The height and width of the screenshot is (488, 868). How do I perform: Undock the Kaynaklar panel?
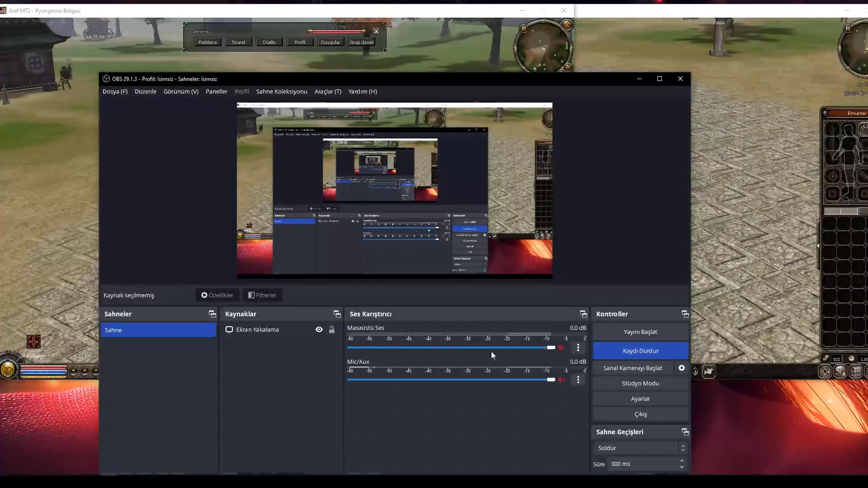(337, 314)
